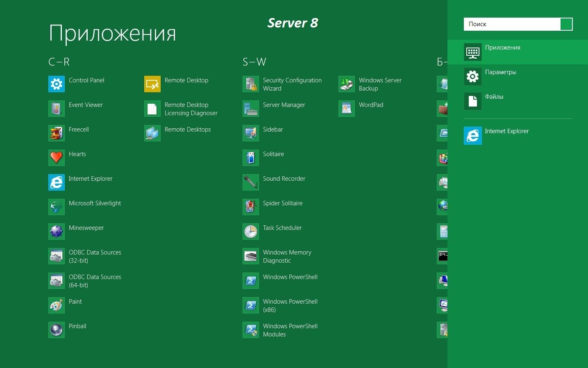588x368 pixels.
Task: Launch the Paint icon
Action: pyautogui.click(x=57, y=305)
